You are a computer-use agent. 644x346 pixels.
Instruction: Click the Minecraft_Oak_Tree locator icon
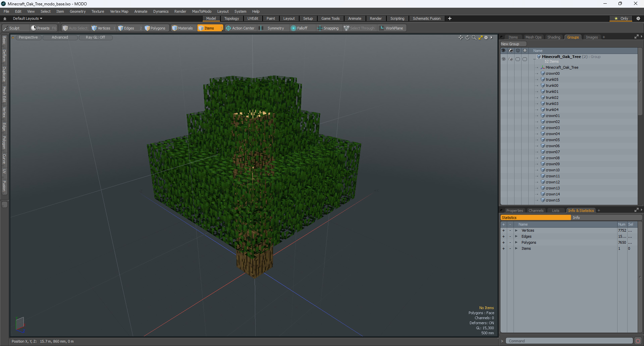(x=543, y=67)
